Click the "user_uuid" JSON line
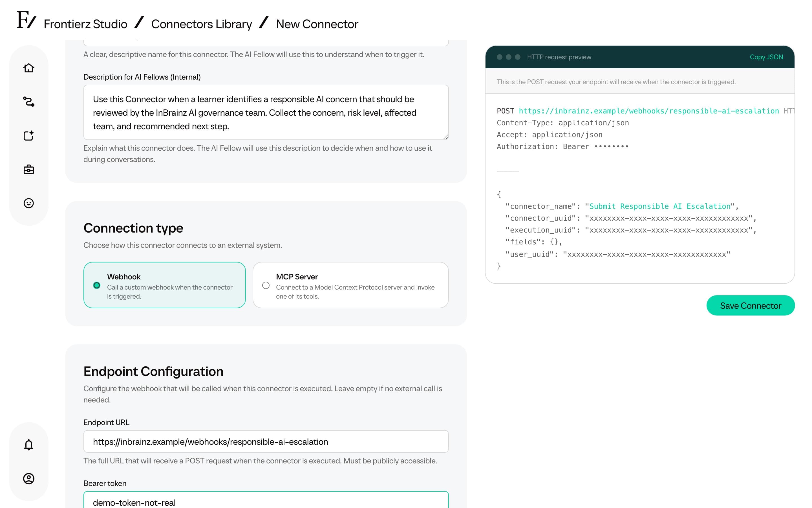This screenshot has height=508, width=812. (x=618, y=254)
